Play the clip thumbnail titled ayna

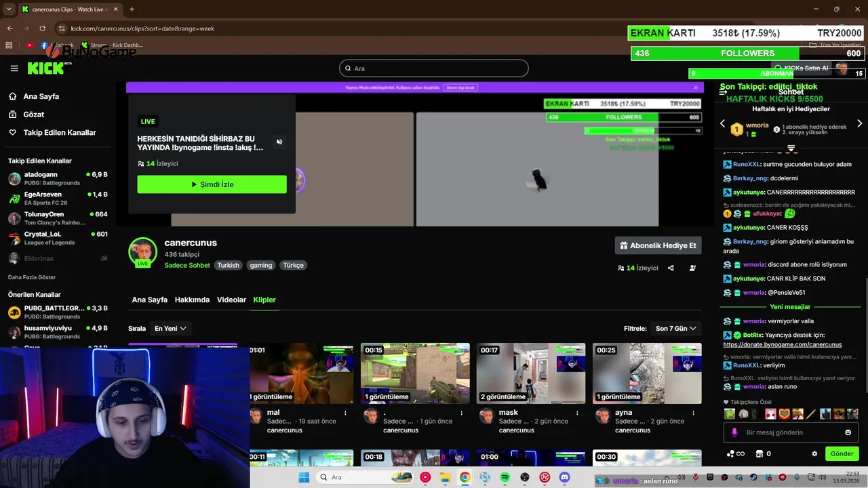coord(646,373)
